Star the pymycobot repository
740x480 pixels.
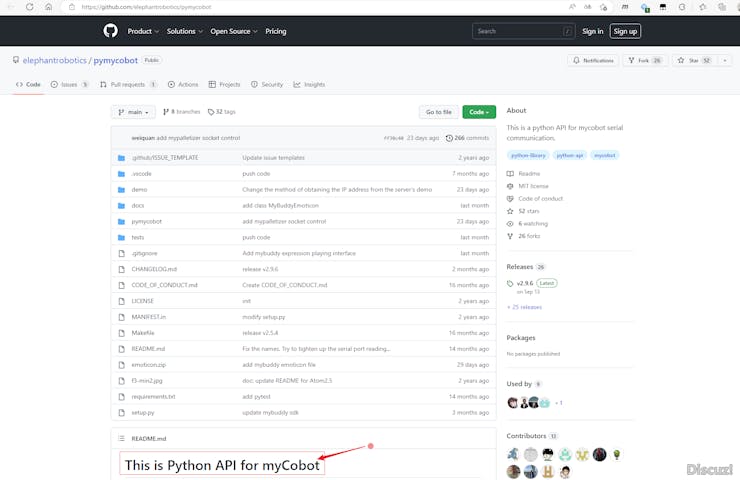[694, 60]
